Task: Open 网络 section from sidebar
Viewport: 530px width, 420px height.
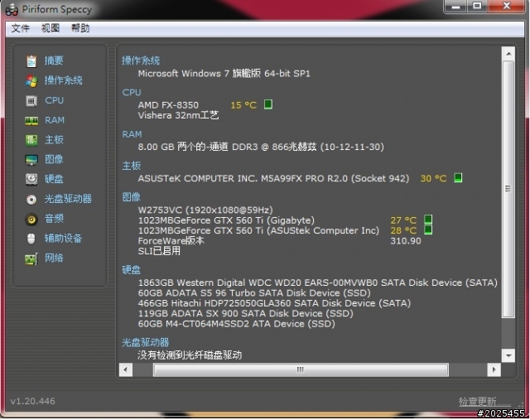Action: pos(54,258)
